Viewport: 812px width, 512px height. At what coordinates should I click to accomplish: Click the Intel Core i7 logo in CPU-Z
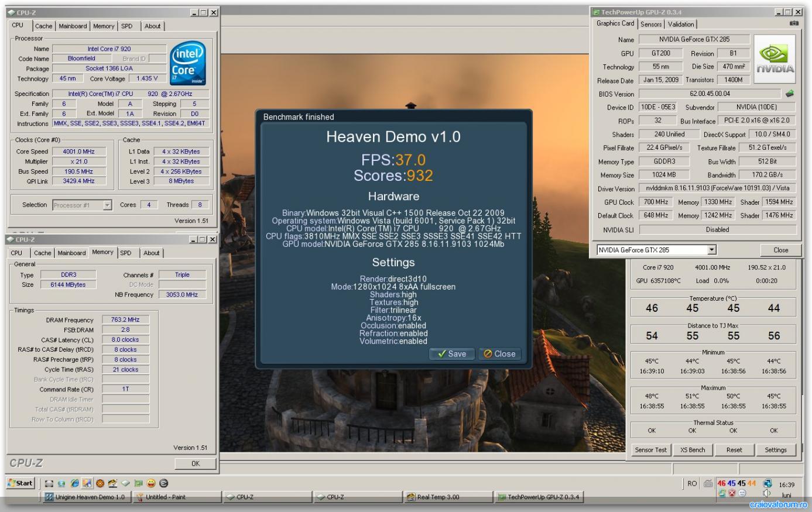[x=187, y=63]
